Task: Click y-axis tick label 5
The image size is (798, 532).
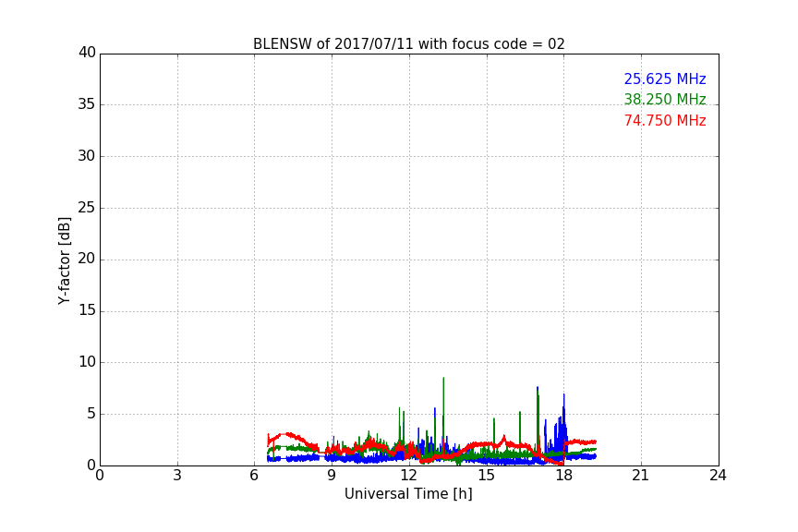Action: pos(91,414)
